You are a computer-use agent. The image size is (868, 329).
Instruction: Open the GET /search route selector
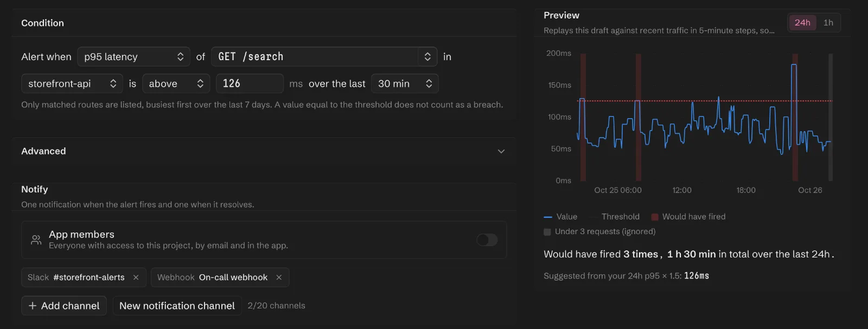pos(324,56)
